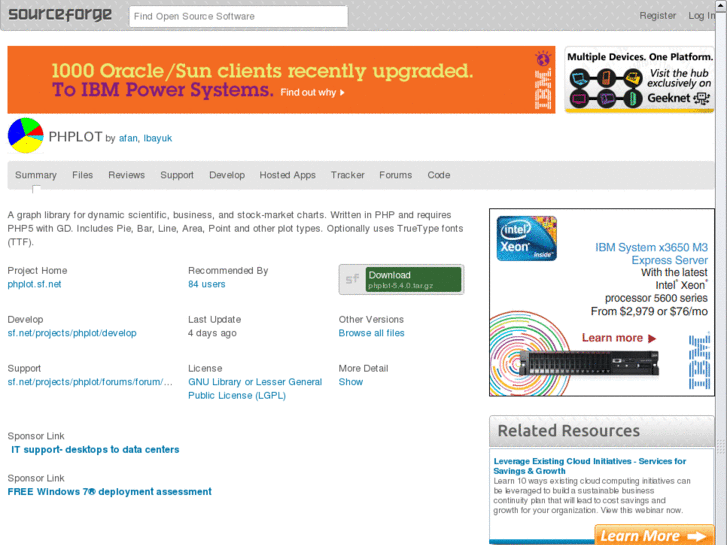Click the PHPLOT pie chart project icon
The height and width of the screenshot is (545, 727).
pos(26,135)
